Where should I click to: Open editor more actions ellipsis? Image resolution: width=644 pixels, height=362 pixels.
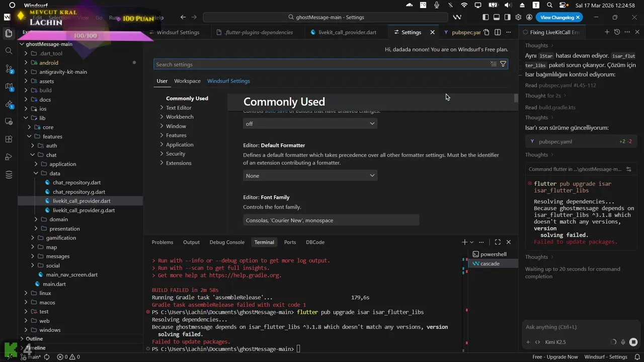pyautogui.click(x=509, y=32)
